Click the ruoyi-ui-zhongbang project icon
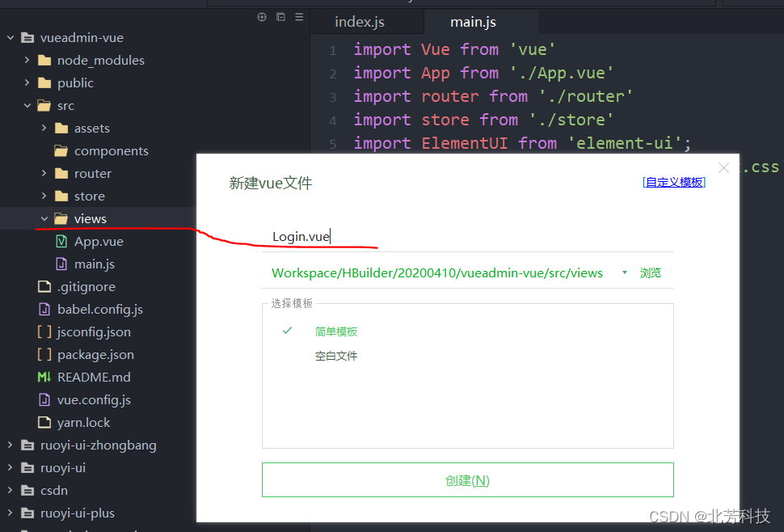 (x=27, y=445)
